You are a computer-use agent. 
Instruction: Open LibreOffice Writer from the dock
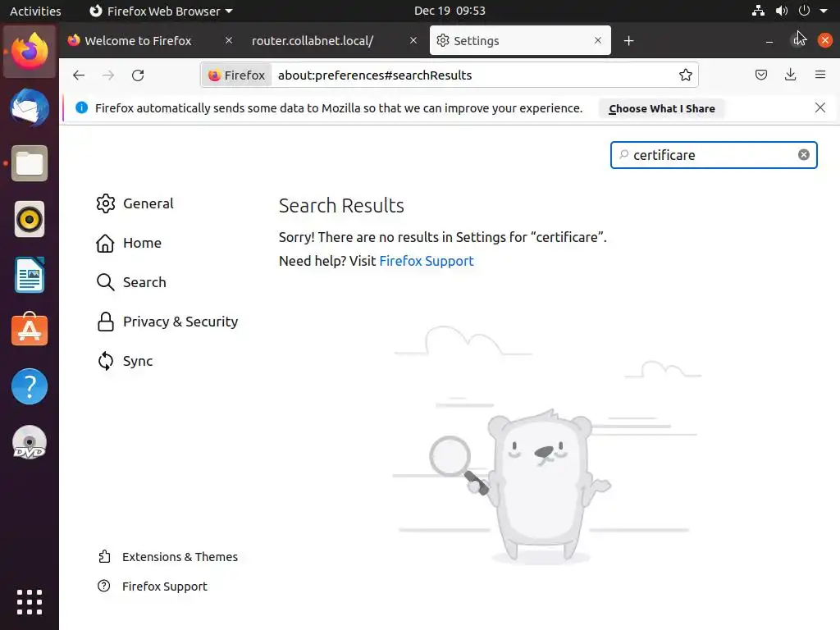tap(30, 275)
